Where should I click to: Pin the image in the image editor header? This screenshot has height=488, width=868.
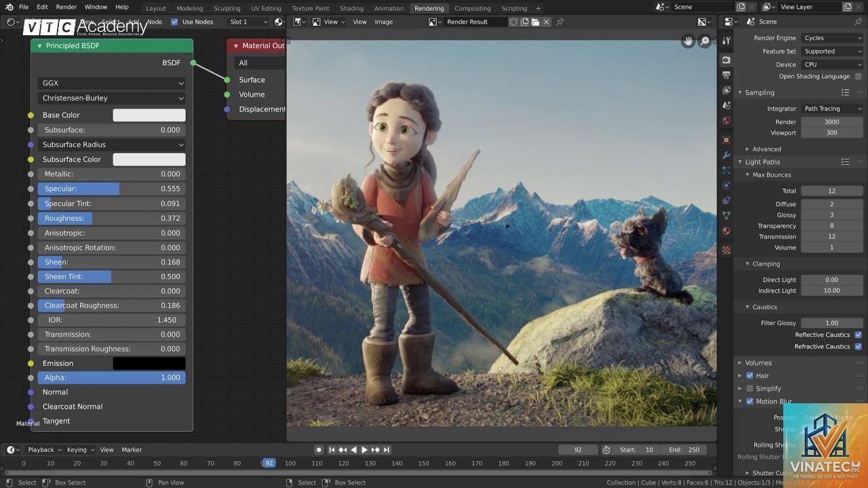[560, 22]
